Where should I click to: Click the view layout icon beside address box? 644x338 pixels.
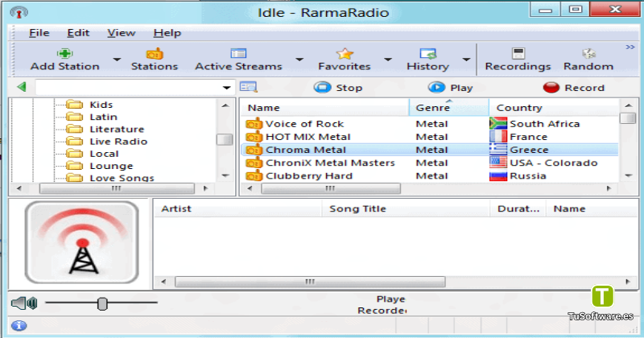(248, 87)
